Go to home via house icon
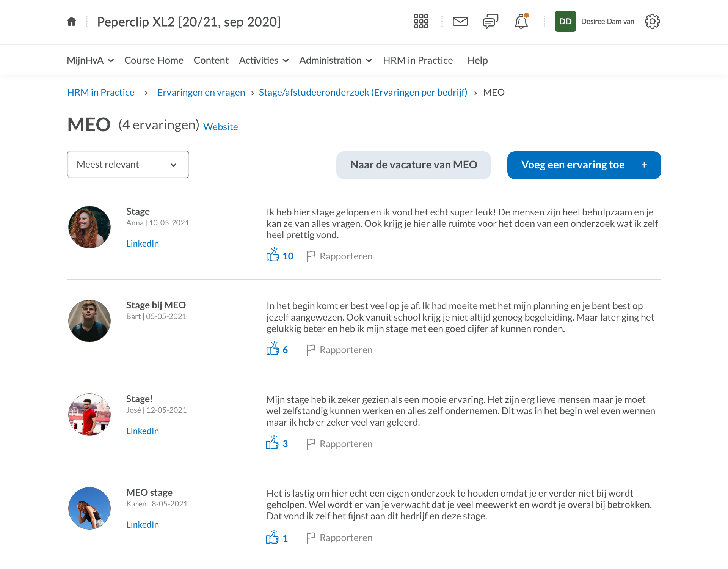 tap(71, 22)
